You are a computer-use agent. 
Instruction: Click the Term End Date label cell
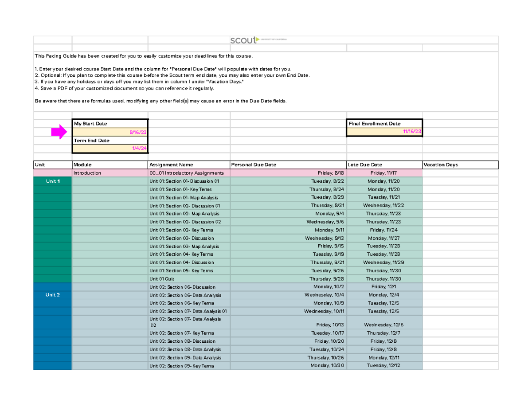point(110,140)
